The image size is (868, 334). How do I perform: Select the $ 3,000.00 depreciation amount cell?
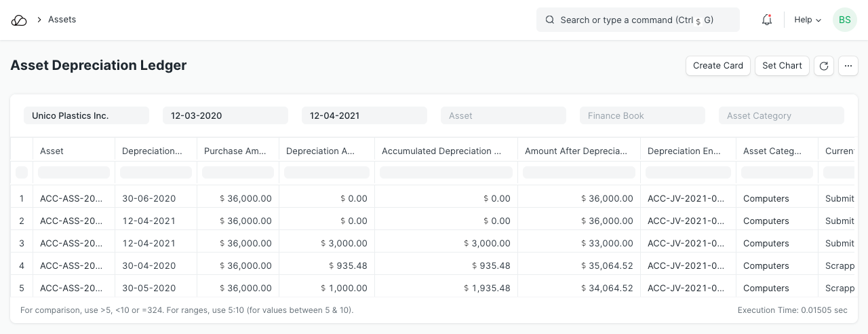[326, 243]
